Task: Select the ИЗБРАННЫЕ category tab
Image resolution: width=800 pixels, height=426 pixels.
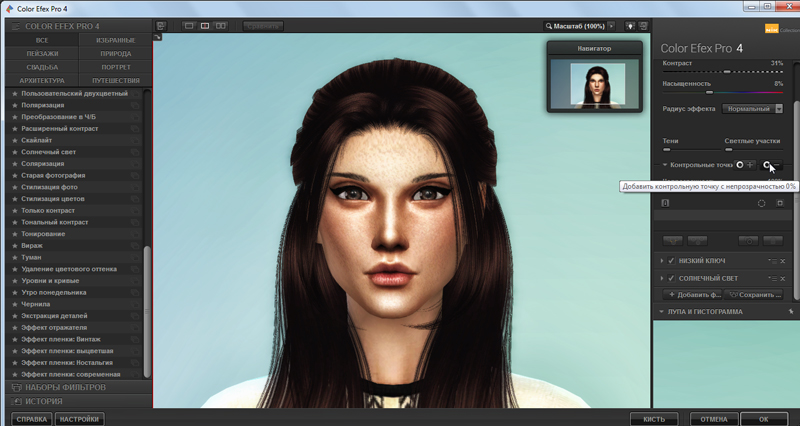Action: [x=116, y=40]
